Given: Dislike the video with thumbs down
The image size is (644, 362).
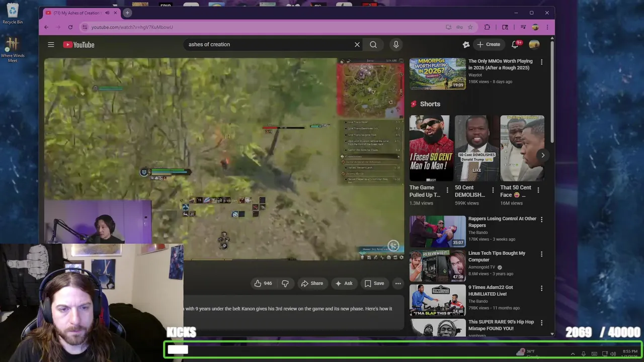Looking at the screenshot, I should coord(285,284).
